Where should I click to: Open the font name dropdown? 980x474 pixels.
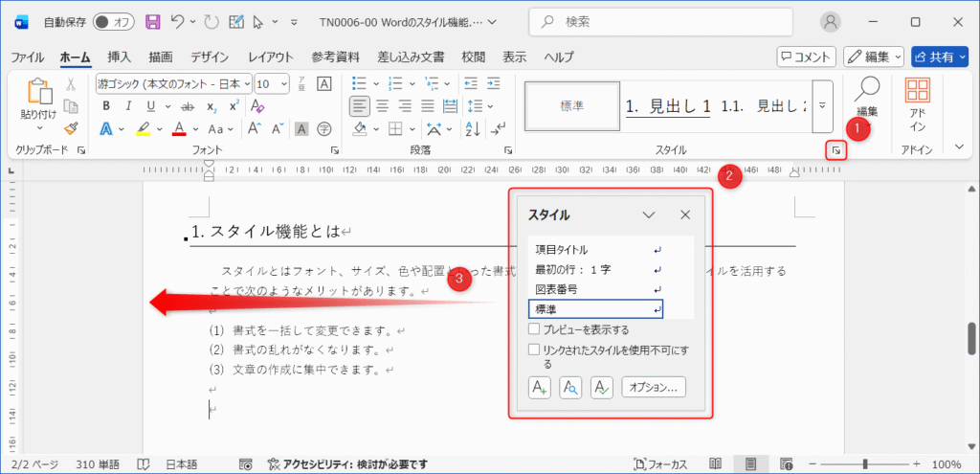point(173,83)
